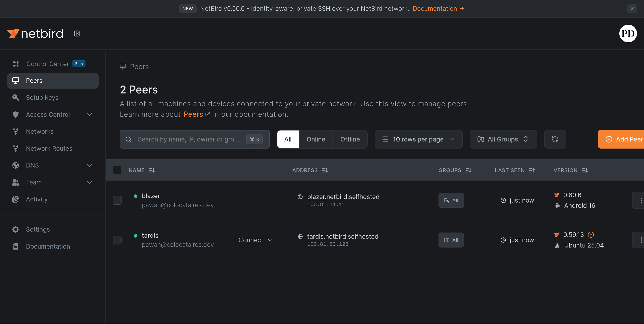Open the three-dot menu for tardis
Image resolution: width=644 pixels, height=324 pixels.
[640, 240]
